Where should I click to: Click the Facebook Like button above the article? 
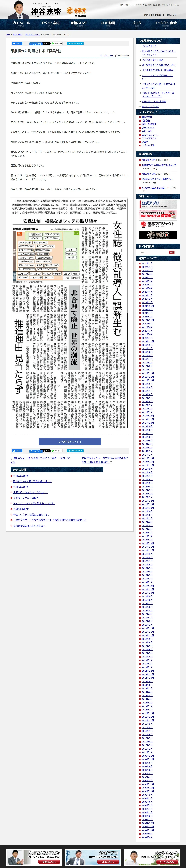17,43
